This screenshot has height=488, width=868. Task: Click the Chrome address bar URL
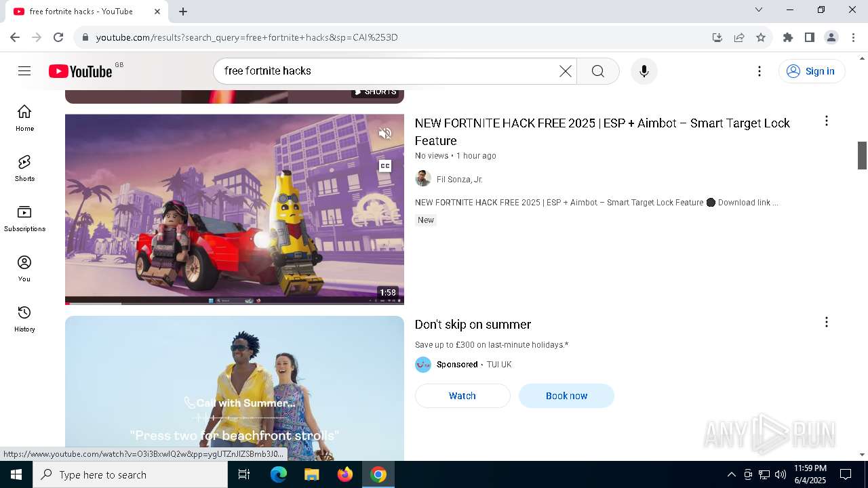point(247,37)
